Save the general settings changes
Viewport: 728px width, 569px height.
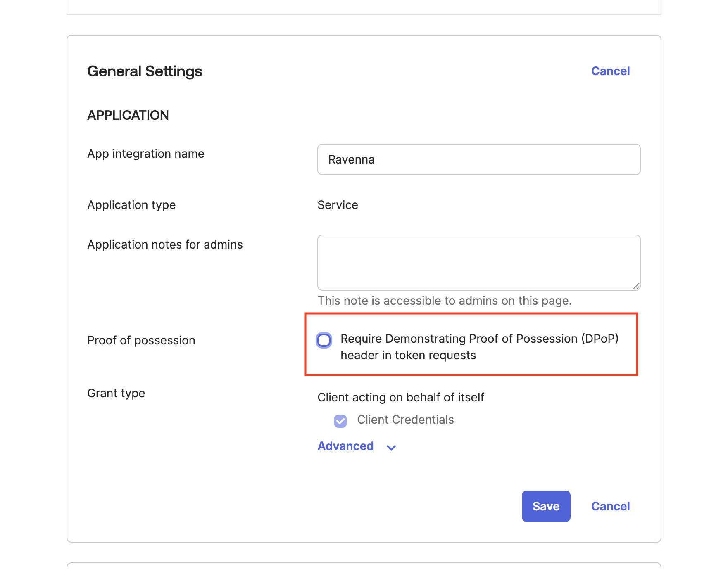click(x=546, y=506)
